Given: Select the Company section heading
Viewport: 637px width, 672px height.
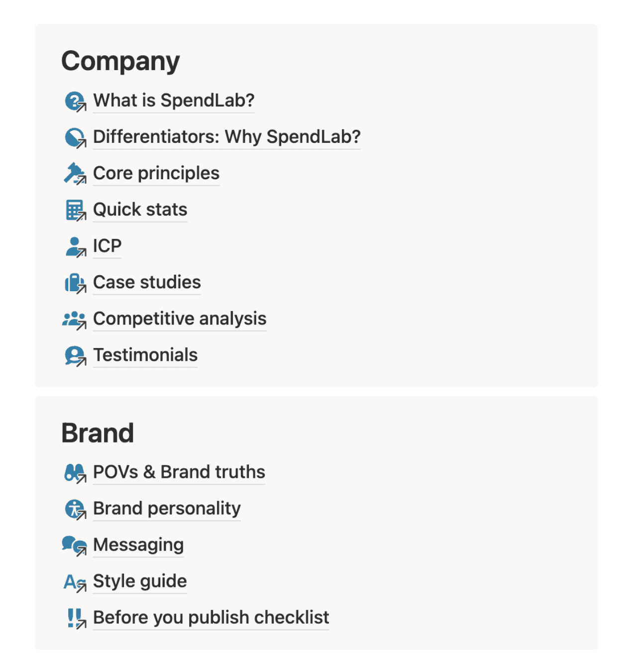Looking at the screenshot, I should [x=120, y=61].
